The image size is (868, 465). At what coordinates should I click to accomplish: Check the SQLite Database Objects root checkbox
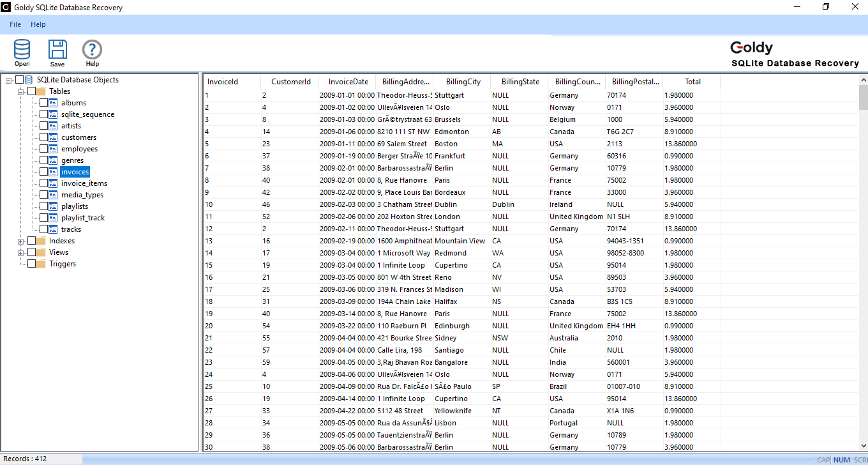[x=19, y=80]
